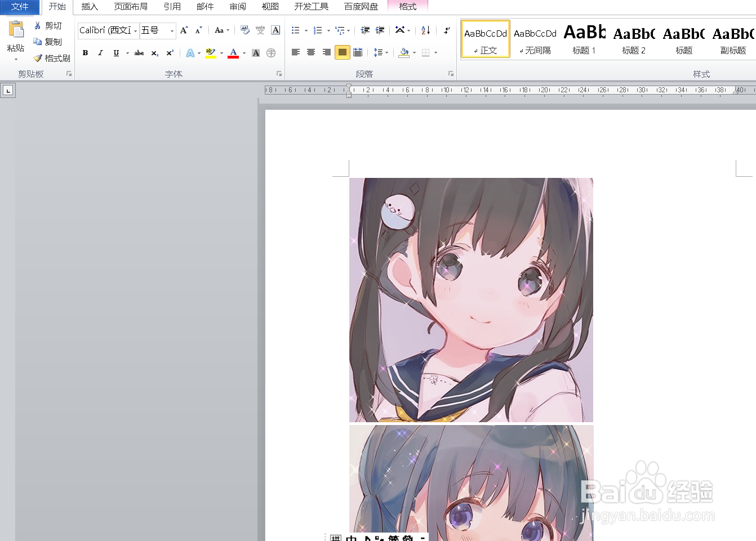Cut selection with the 剪切 scissors button
The image size is (756, 541).
point(47,26)
